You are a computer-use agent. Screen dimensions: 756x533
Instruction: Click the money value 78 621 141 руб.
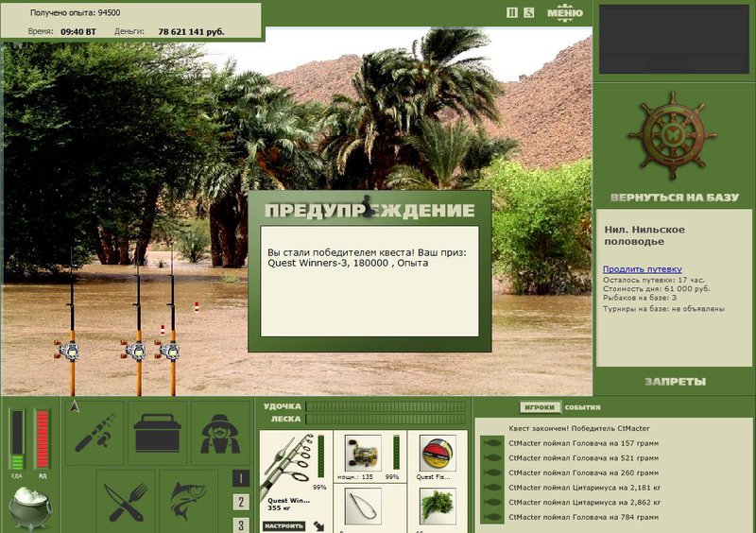191,32
